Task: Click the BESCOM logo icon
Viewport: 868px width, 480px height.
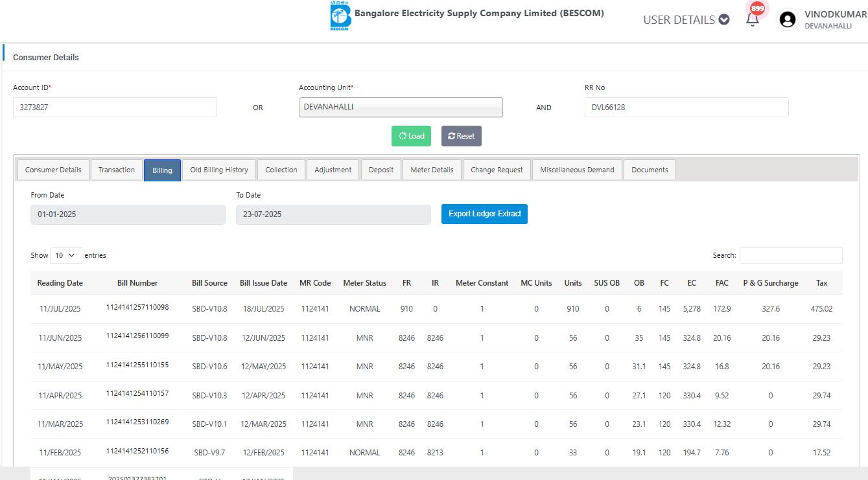Action: 340,16
